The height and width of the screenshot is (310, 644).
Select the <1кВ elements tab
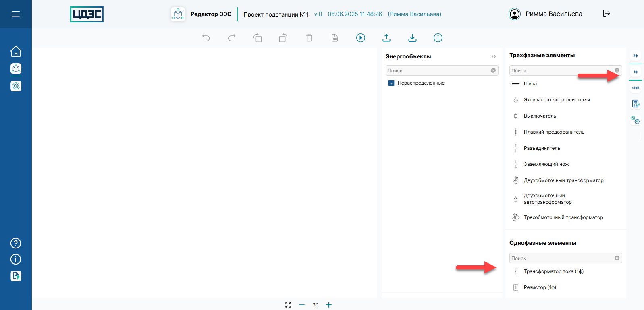[636, 88]
